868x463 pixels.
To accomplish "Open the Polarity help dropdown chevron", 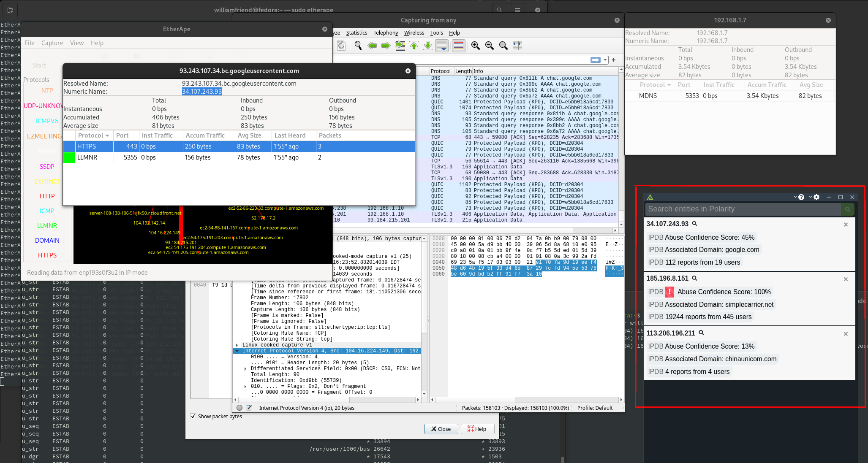I will [795, 197].
